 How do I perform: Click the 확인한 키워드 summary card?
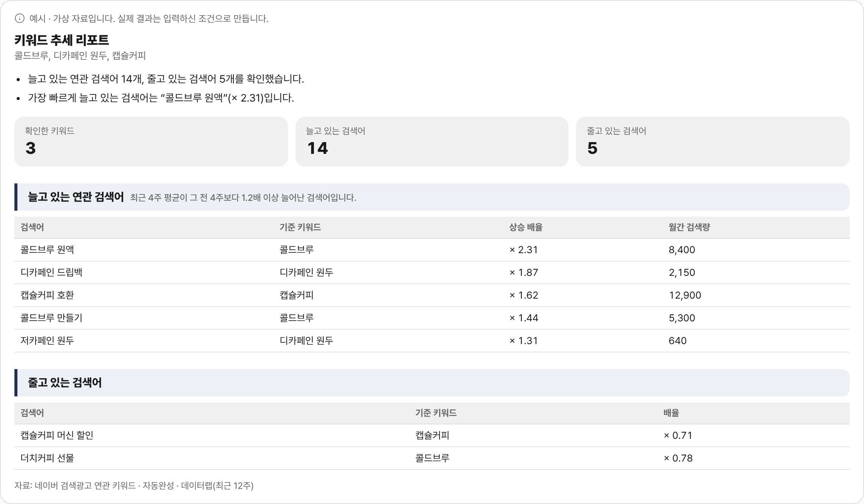pos(151,141)
